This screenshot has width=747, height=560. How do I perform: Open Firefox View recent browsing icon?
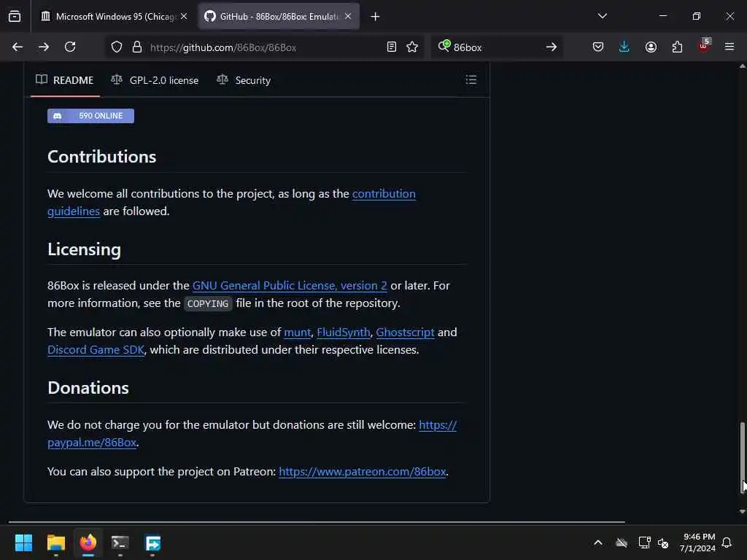pyautogui.click(x=15, y=16)
